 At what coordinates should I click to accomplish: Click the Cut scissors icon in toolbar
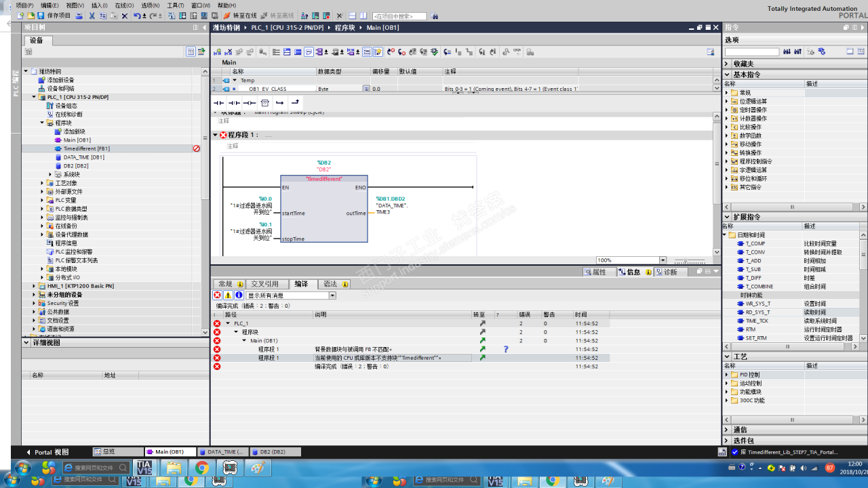tap(92, 16)
